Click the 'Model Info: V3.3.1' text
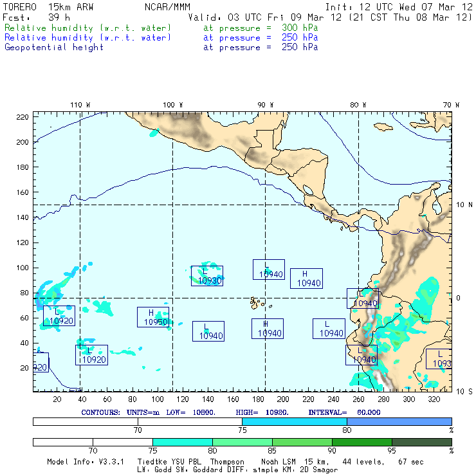This screenshot has width=476, height=476. point(86,462)
